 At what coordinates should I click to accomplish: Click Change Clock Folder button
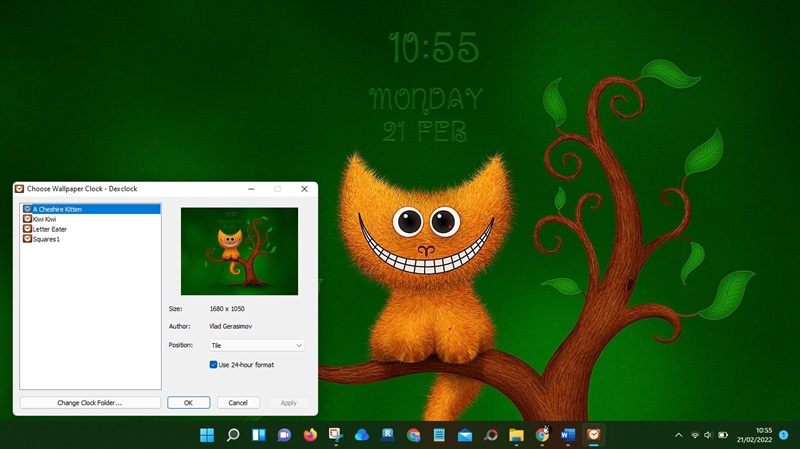click(x=90, y=403)
